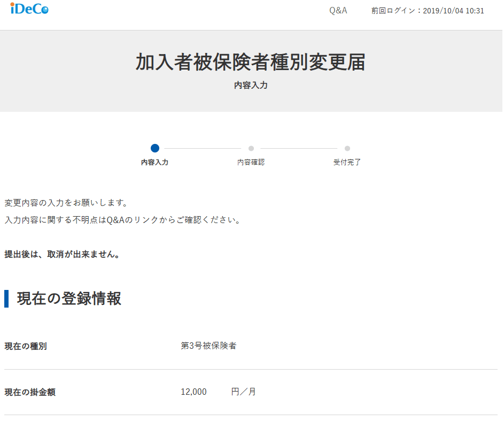Click the gray 内容確認 step dot
The image size is (504, 421).
point(251,148)
